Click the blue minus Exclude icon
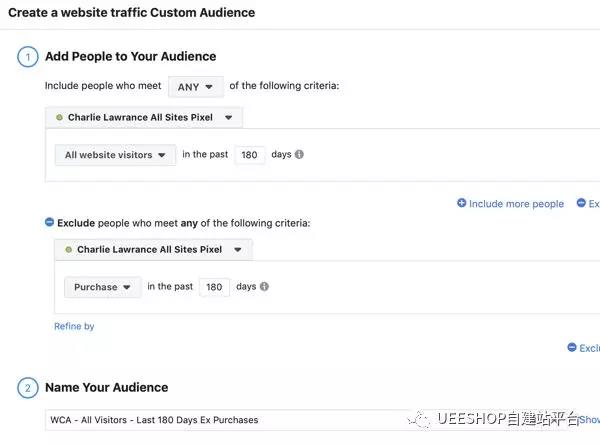 point(50,222)
